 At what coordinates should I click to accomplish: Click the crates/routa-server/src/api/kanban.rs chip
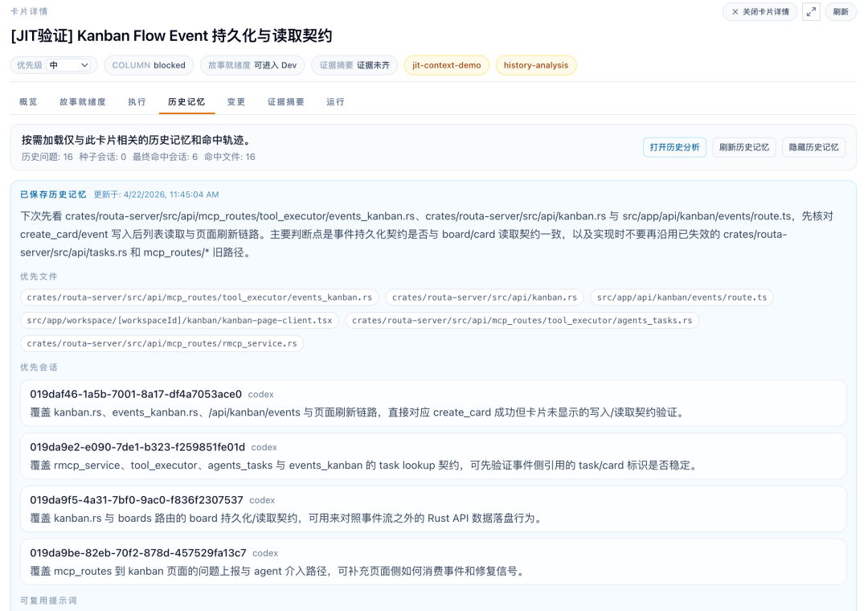coord(485,297)
